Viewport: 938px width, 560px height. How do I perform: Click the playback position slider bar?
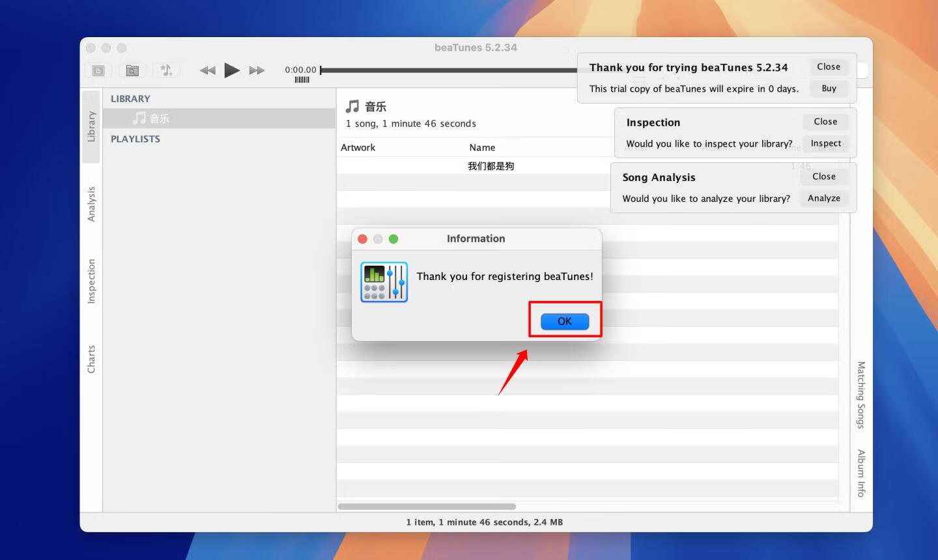click(x=448, y=70)
